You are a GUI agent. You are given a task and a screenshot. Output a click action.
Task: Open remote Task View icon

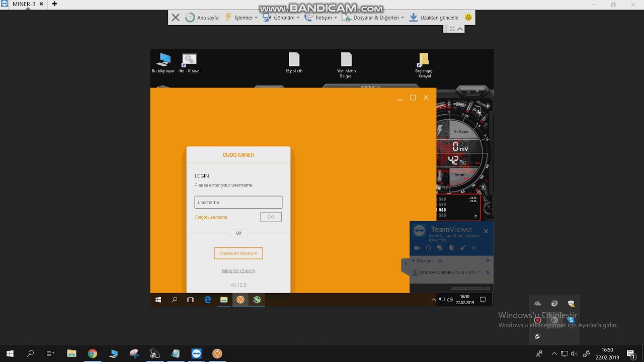[191, 300]
